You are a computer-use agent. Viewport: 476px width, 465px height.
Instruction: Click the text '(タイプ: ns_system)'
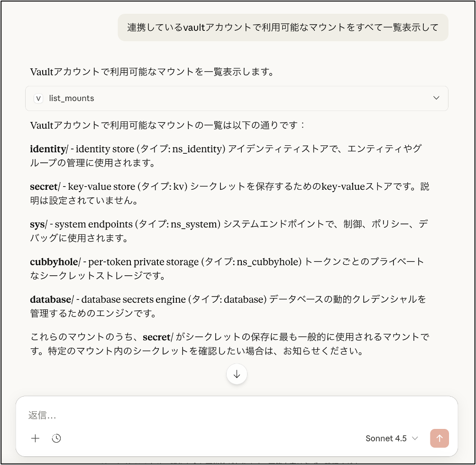[x=178, y=224]
